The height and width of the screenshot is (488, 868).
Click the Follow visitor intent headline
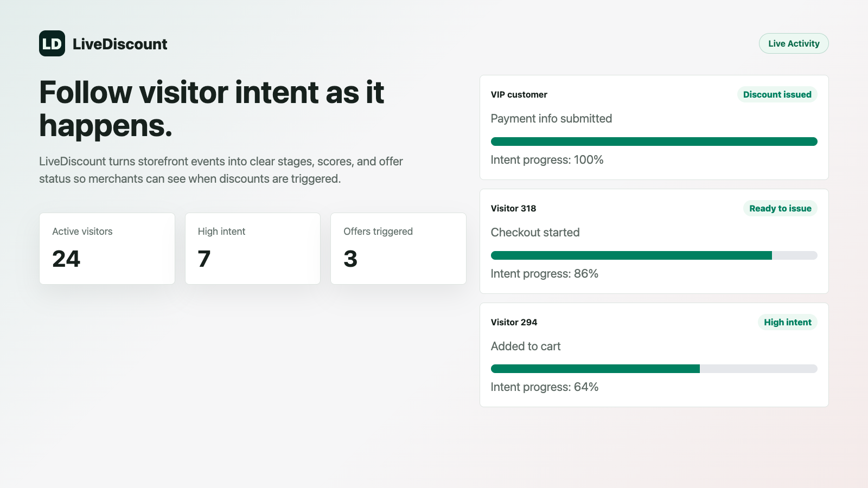[212, 108]
